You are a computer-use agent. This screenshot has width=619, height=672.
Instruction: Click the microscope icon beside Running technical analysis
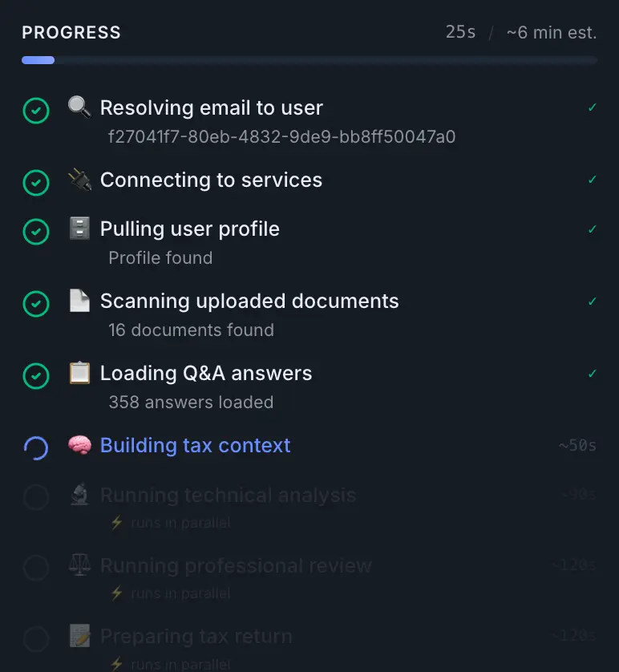coord(79,495)
